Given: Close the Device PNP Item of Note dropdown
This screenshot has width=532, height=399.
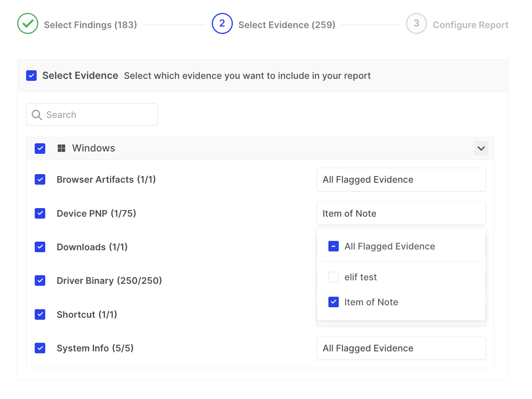Looking at the screenshot, I should click(x=401, y=214).
